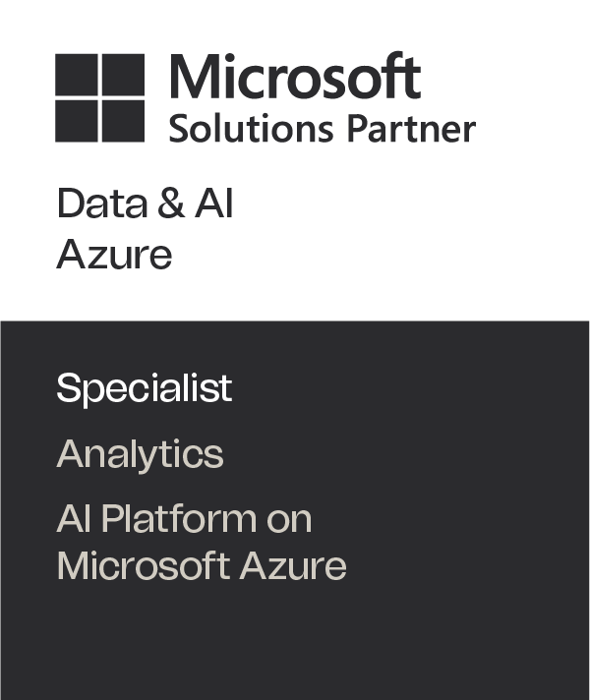Open the "Analytics" specialization
The width and height of the screenshot is (590, 700).
pyautogui.click(x=140, y=454)
